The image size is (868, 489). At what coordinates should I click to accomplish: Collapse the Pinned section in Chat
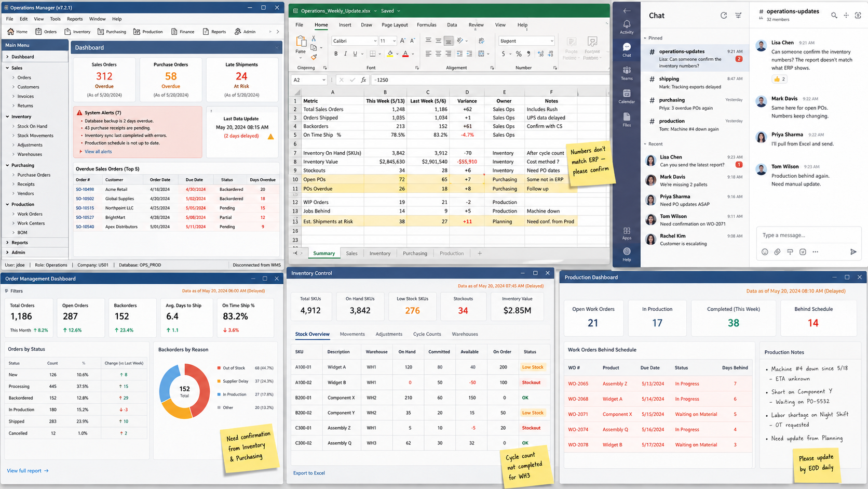tap(645, 38)
